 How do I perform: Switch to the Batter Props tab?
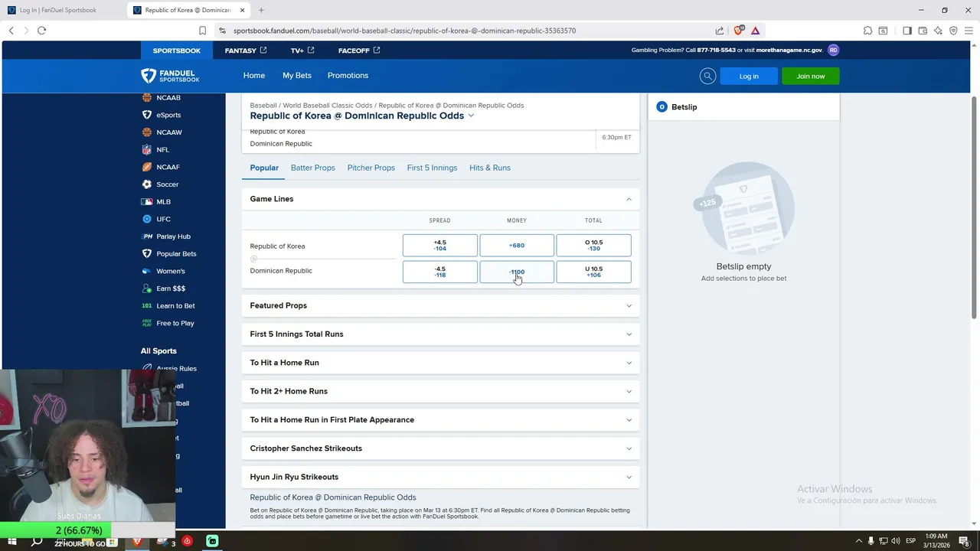coord(312,168)
